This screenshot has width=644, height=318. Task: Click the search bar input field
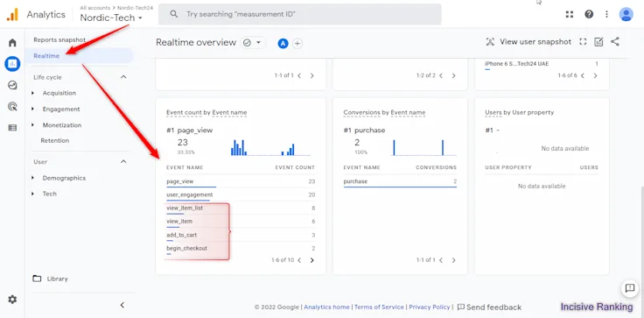coord(300,14)
